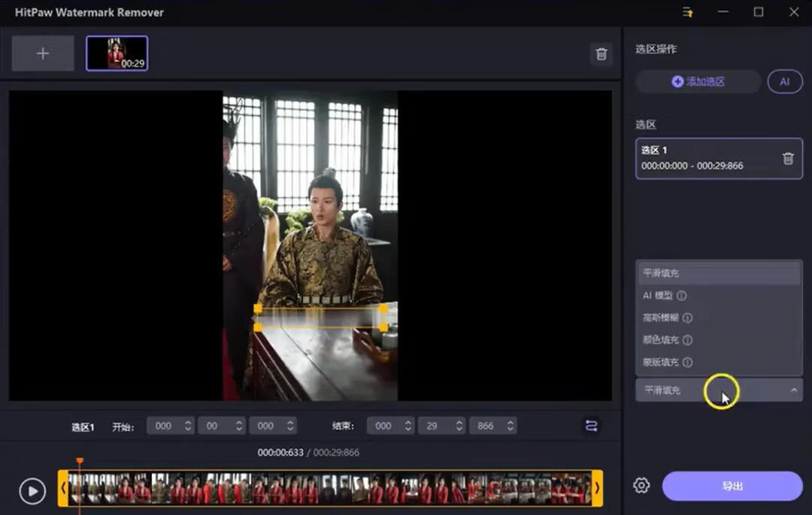
Task: Delete 选区 1 using its trash icon
Action: [787, 158]
